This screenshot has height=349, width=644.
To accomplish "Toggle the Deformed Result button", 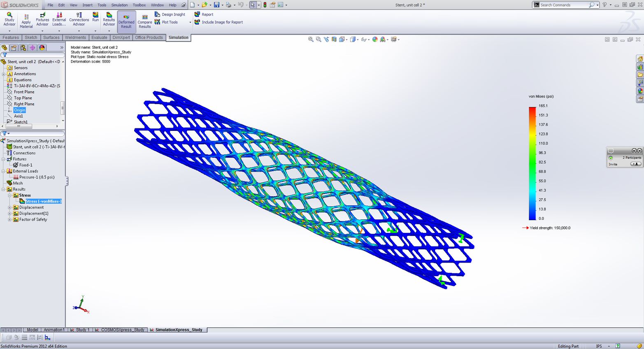I will (126, 22).
